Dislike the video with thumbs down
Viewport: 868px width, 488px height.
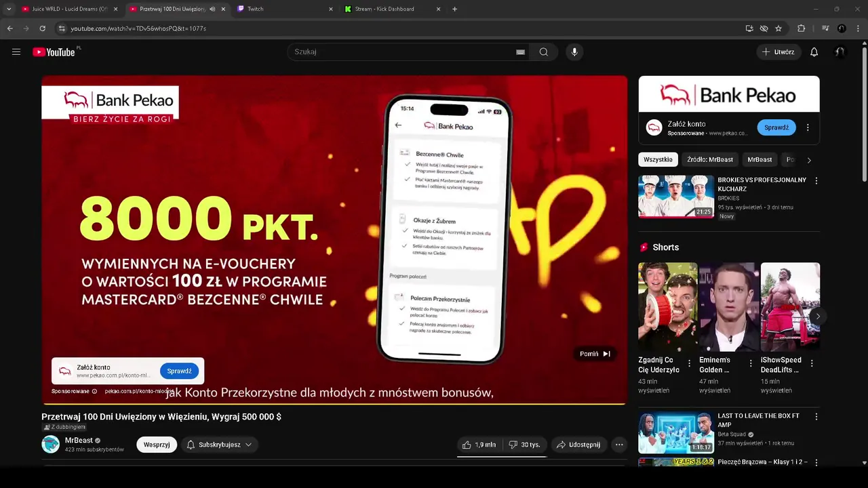click(525, 445)
